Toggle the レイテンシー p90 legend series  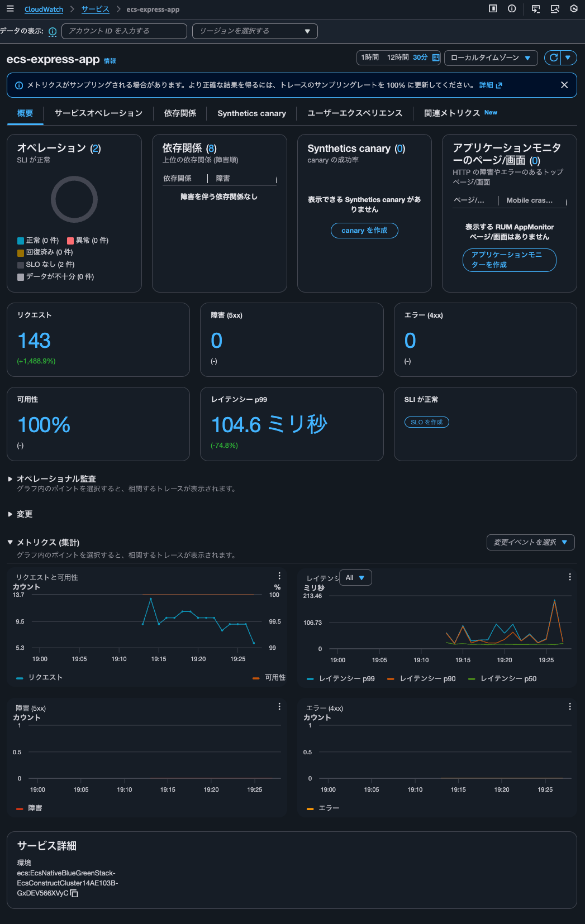tap(421, 678)
